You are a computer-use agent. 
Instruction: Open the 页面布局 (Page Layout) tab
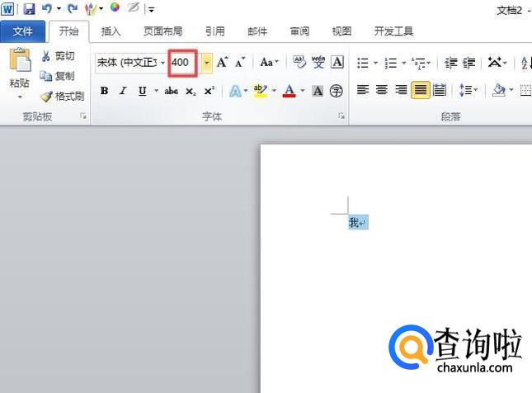[162, 31]
